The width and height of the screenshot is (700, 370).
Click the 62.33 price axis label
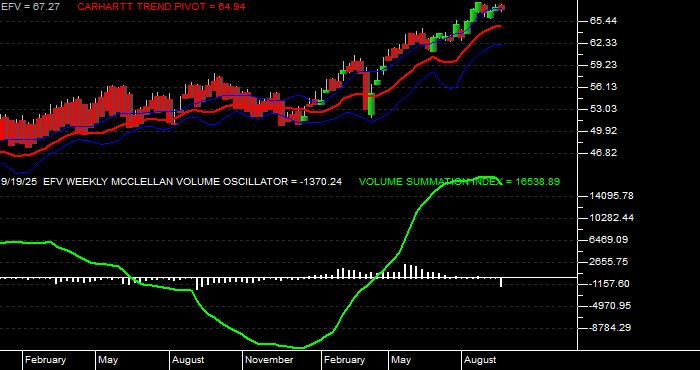(x=603, y=42)
